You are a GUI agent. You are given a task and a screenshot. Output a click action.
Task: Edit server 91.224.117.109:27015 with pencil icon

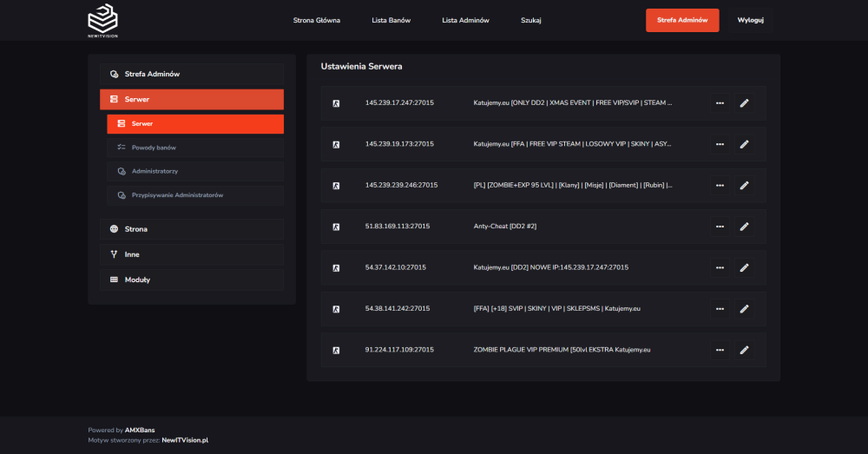click(x=744, y=350)
